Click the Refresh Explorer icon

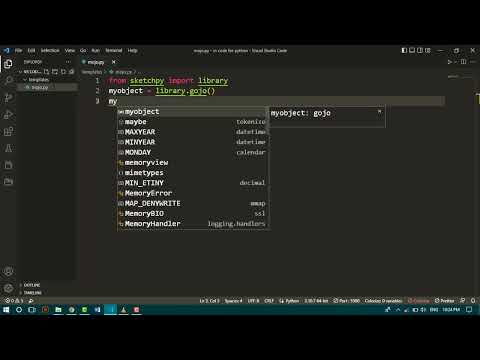coord(63,71)
